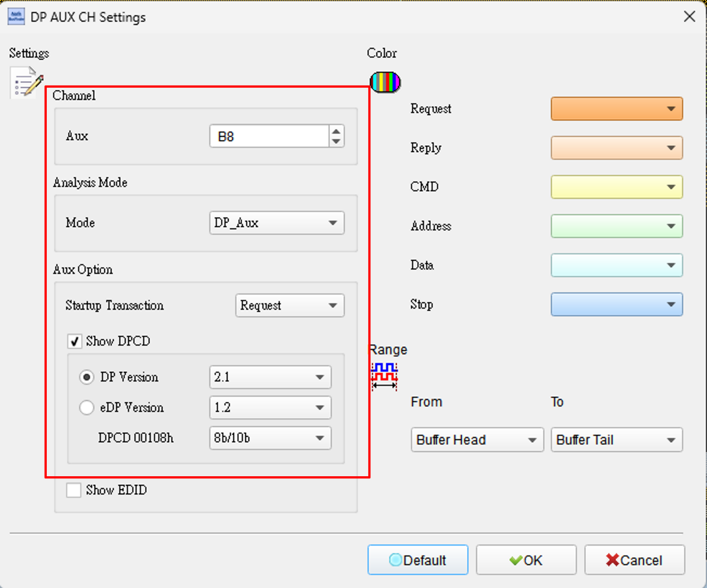The width and height of the screenshot is (707, 588).
Task: Open the Request color picker
Action: point(617,109)
